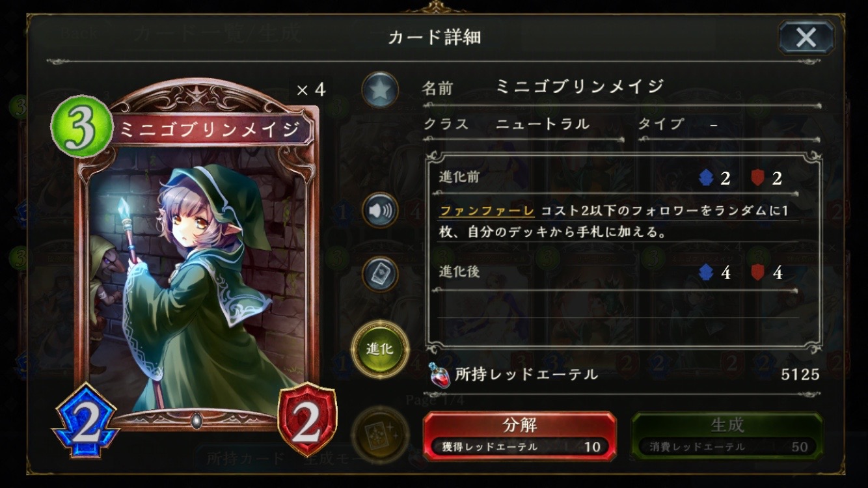Click the red defense shield on card
This screenshot has width=868, height=488.
(307, 421)
